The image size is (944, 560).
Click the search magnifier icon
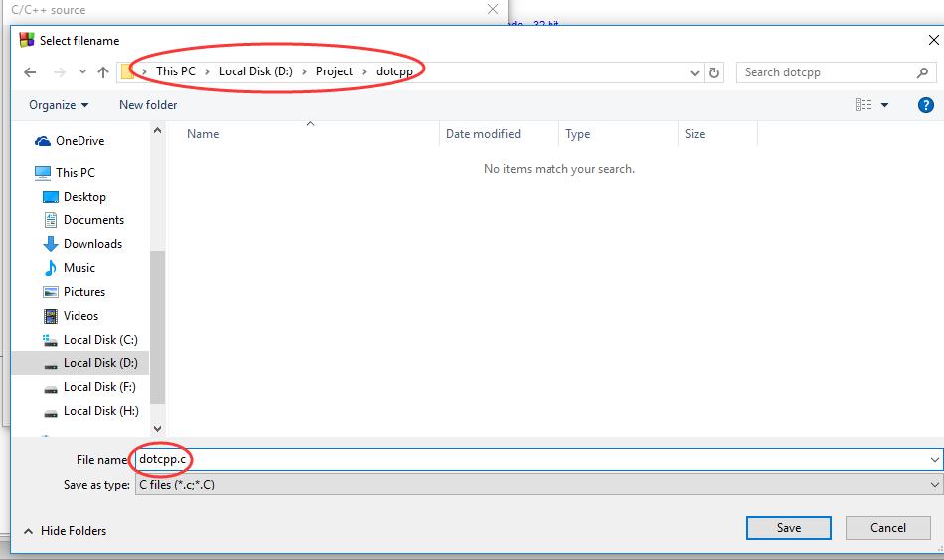point(922,72)
